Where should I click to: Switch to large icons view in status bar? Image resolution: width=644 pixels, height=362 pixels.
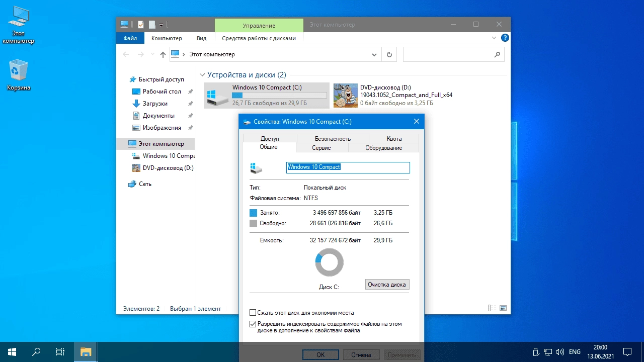click(x=503, y=308)
